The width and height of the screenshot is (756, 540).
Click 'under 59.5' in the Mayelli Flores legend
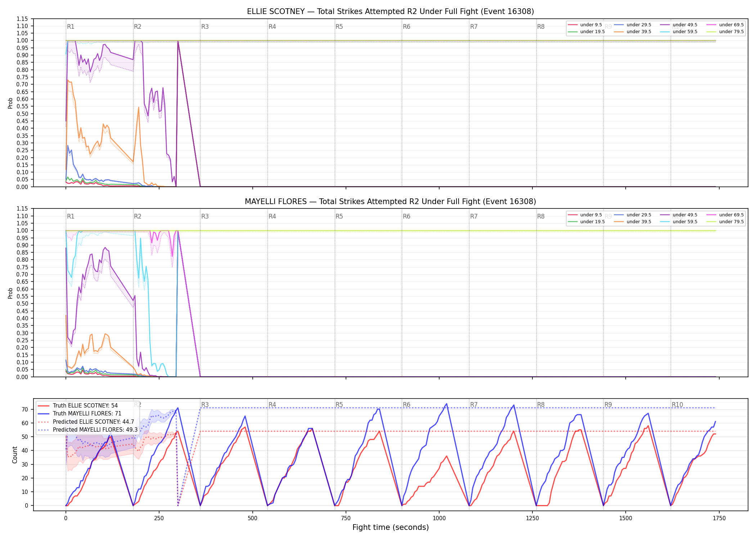click(679, 222)
